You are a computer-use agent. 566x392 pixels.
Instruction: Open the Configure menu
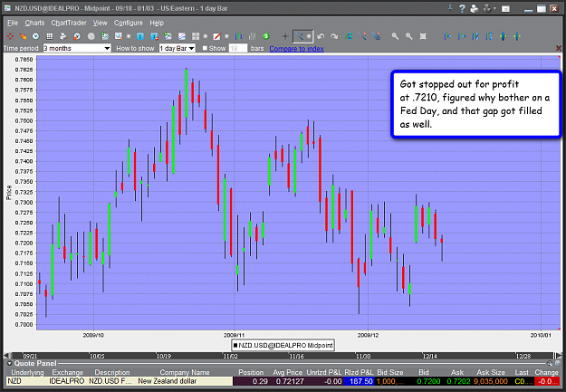point(129,23)
